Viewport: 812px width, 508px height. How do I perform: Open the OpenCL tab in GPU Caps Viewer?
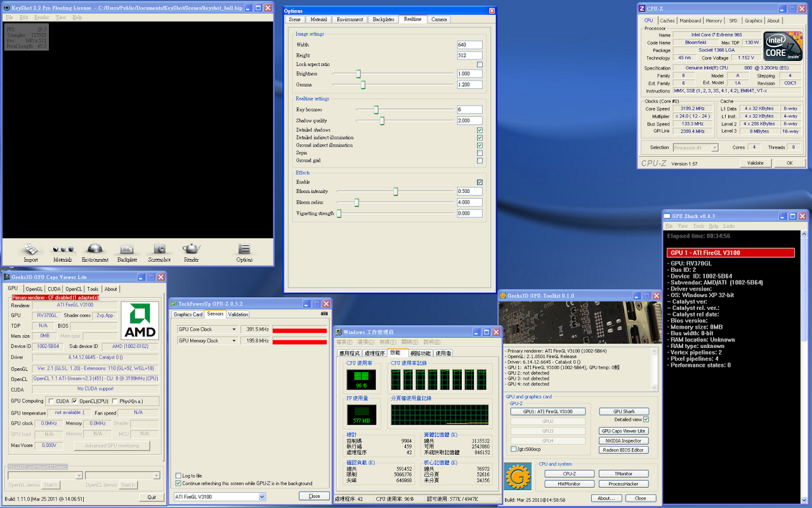point(74,289)
